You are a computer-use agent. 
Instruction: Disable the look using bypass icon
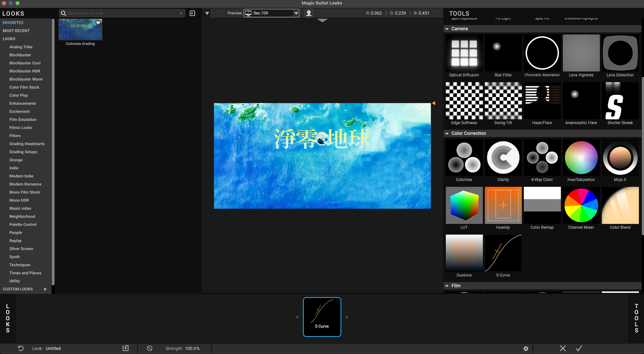[149, 348]
